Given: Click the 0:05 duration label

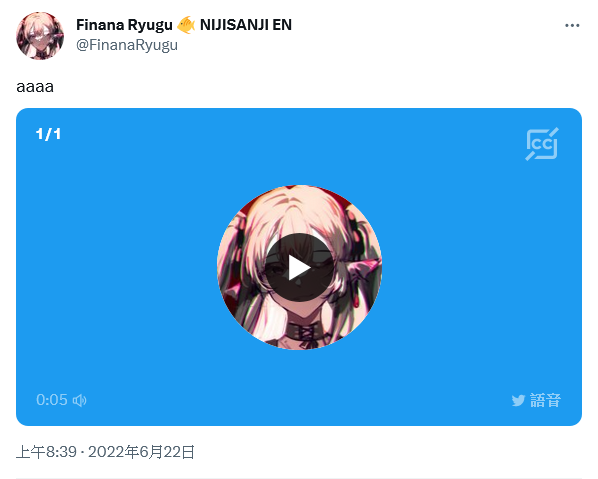Looking at the screenshot, I should (52, 400).
